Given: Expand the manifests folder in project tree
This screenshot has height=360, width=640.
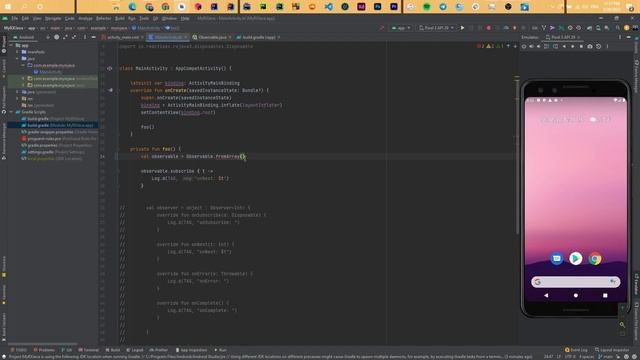Looking at the screenshot, I should click(17, 52).
